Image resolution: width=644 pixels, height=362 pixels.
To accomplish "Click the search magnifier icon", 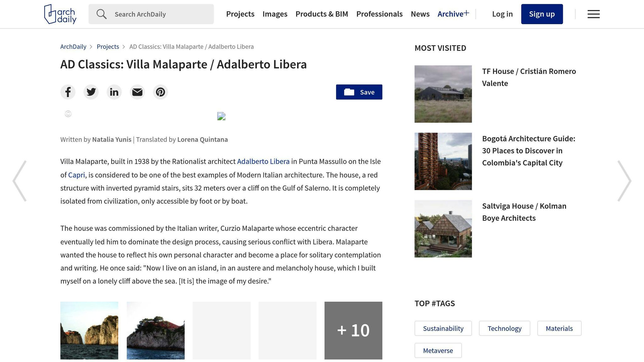I will pos(101,14).
